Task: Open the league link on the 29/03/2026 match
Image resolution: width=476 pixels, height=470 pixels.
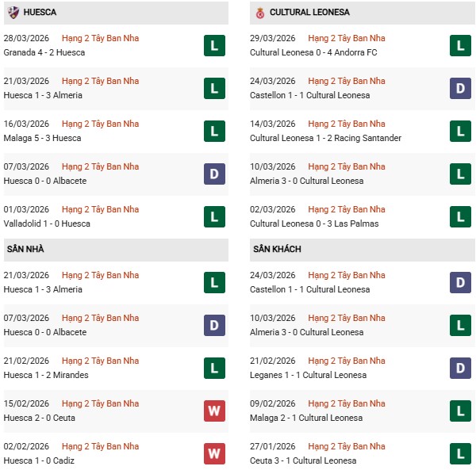Action: pyautogui.click(x=347, y=38)
